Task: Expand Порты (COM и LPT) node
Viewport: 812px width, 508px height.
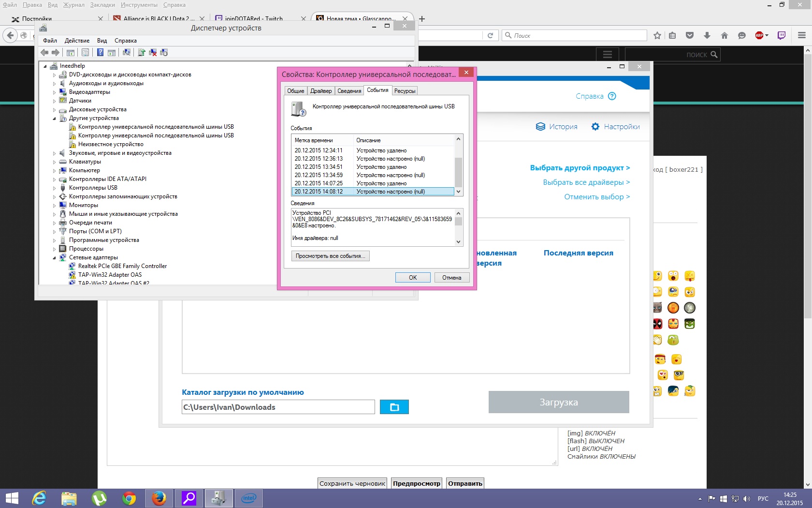Action: tap(54, 232)
